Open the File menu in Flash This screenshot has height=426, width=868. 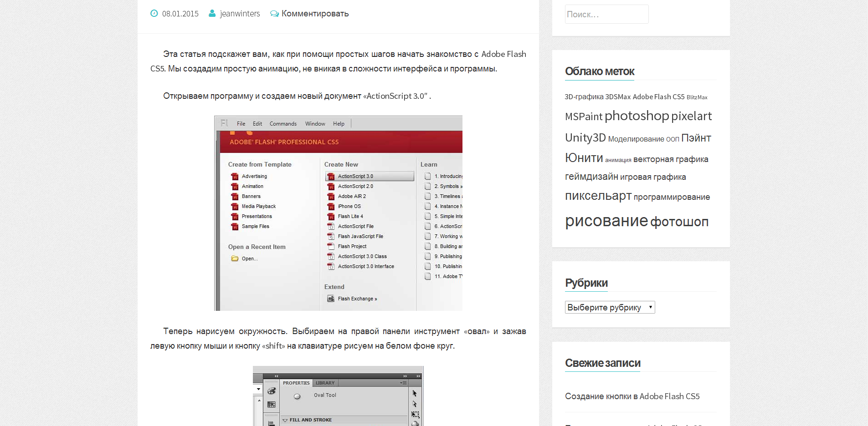pos(241,124)
